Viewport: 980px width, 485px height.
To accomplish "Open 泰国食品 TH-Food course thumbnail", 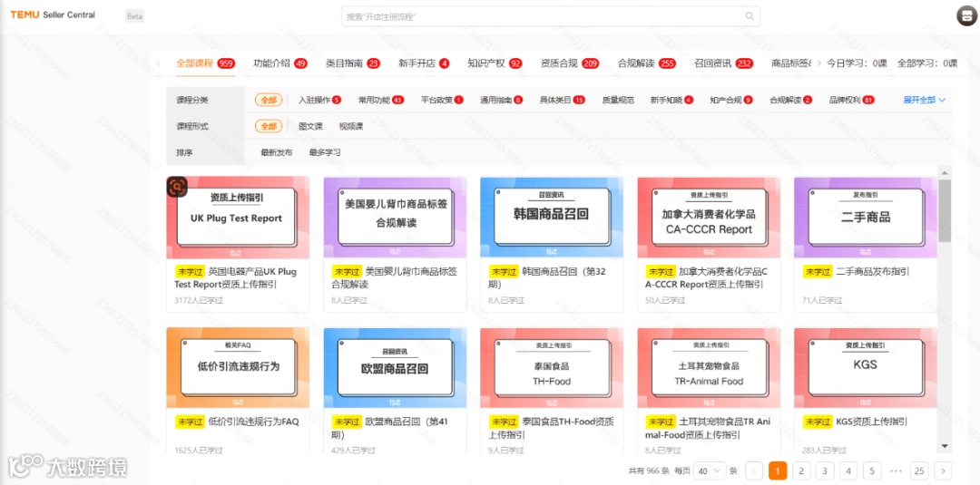I will tap(552, 368).
